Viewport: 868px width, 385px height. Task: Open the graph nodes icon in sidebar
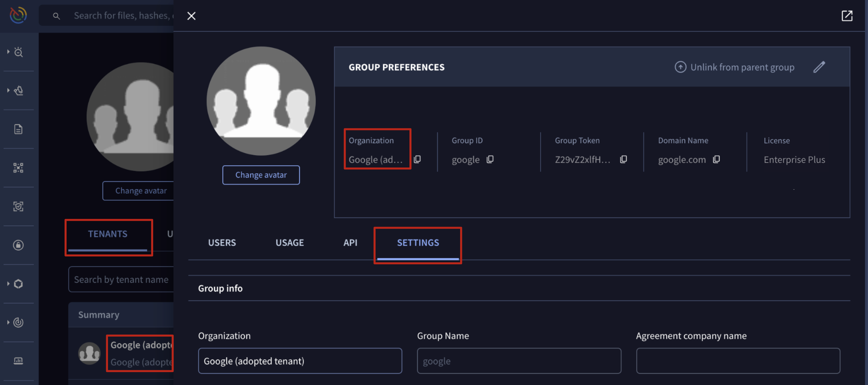click(x=18, y=168)
